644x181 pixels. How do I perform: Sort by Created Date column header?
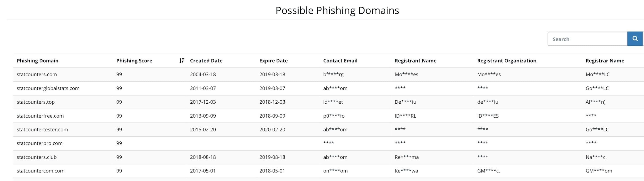pyautogui.click(x=206, y=61)
